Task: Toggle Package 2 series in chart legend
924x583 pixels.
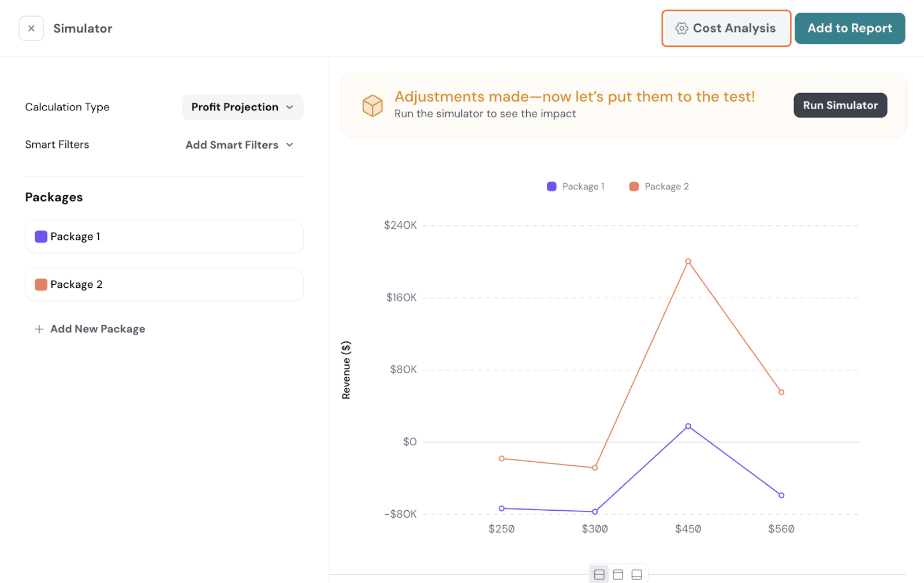Action: point(658,187)
